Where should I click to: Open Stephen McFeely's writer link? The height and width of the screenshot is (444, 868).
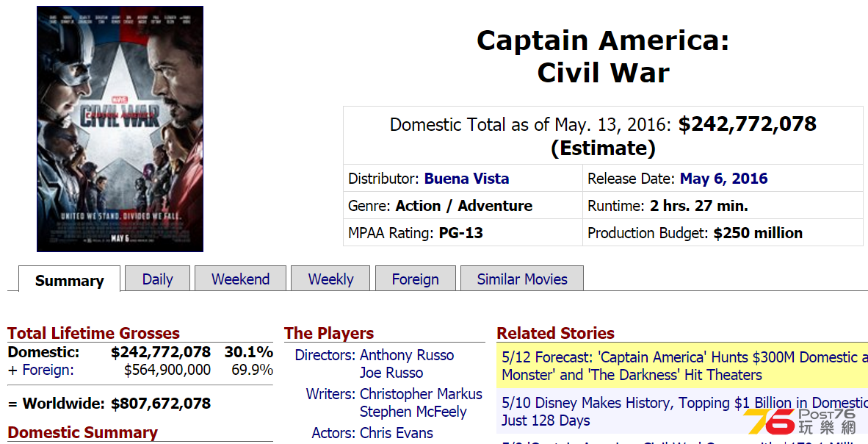pyautogui.click(x=413, y=412)
